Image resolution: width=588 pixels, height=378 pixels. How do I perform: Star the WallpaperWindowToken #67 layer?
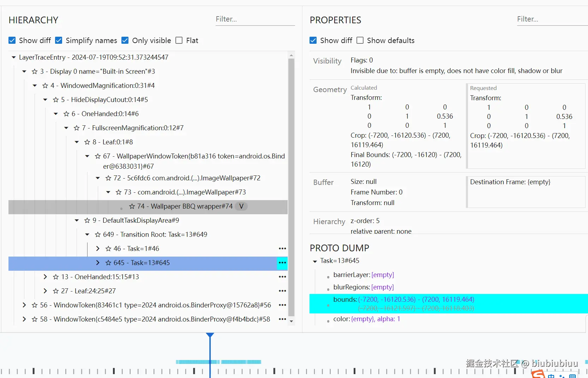point(98,156)
